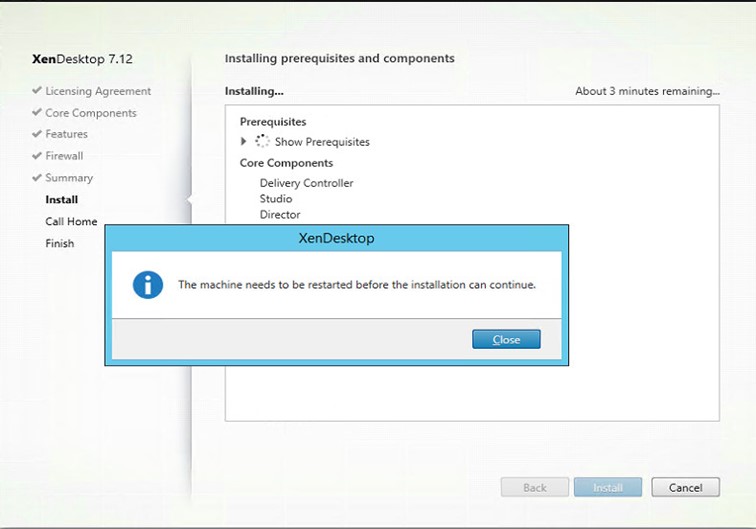Click the Director component entry

click(x=280, y=215)
